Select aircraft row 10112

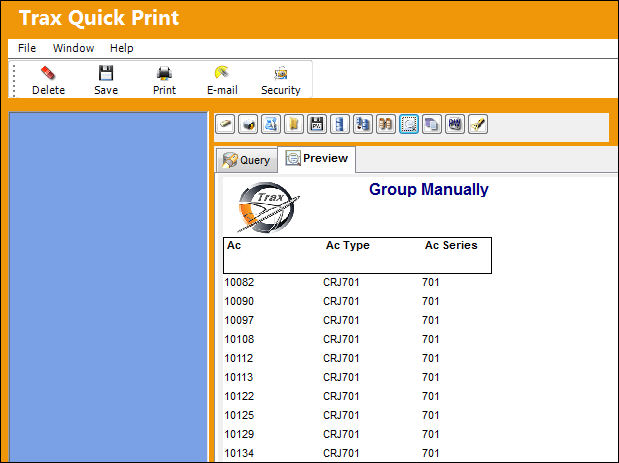pos(332,358)
